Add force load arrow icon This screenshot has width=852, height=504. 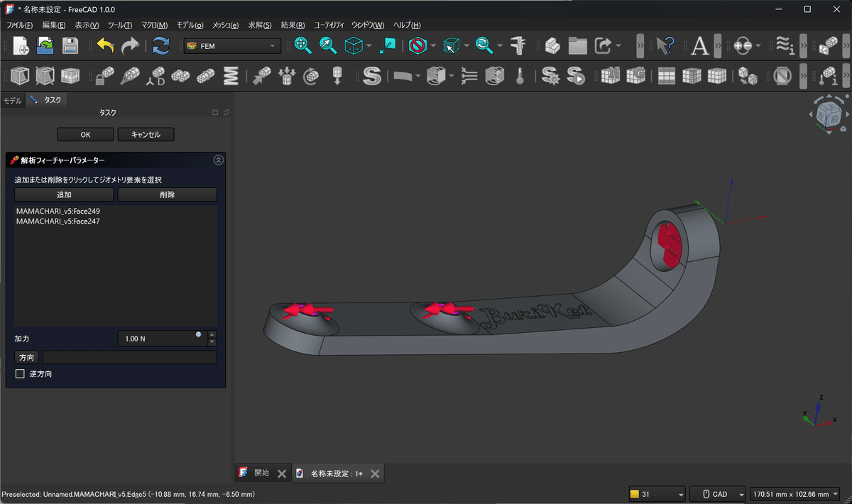pos(262,75)
